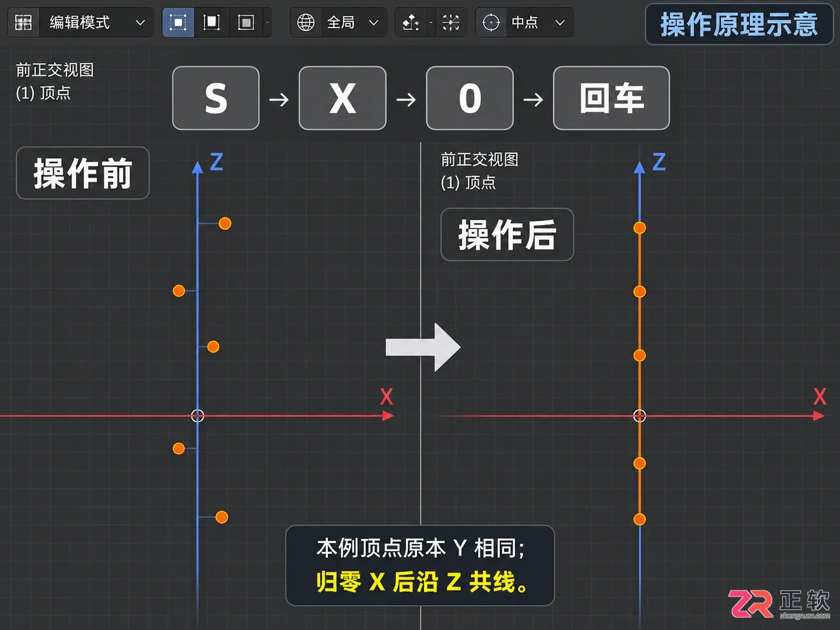Expand the 中点 pivot dropdown chevron

tap(560, 23)
